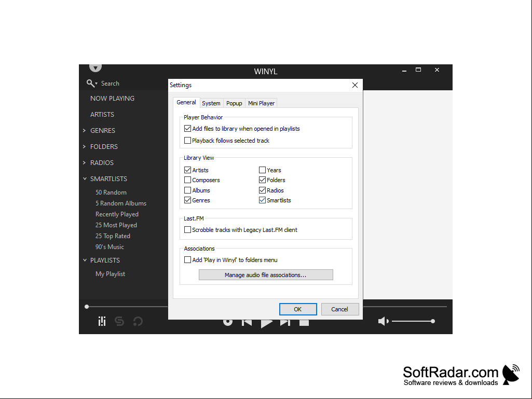
Task: Collapse the PLAYLISTS sidebar arrow
Action: (x=85, y=260)
